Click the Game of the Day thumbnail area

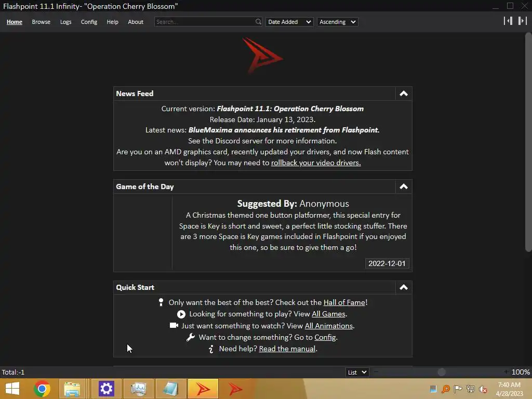pos(143,233)
